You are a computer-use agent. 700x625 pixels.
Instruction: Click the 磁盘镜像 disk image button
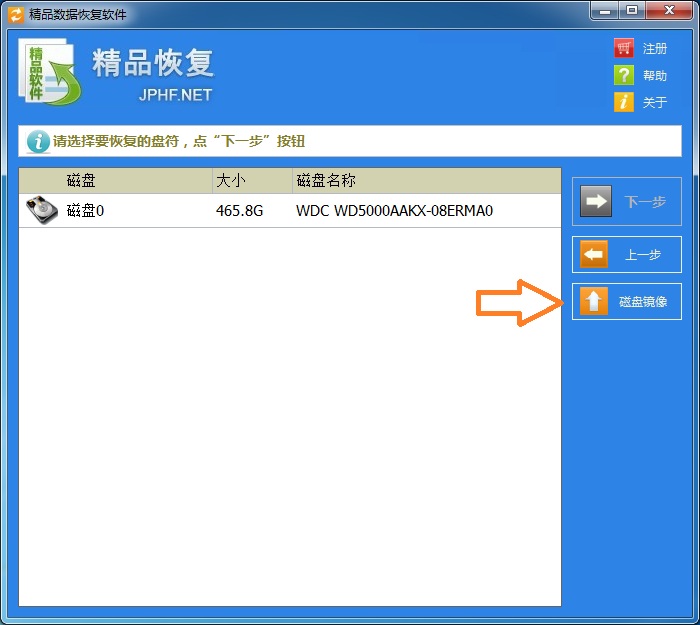coord(627,301)
